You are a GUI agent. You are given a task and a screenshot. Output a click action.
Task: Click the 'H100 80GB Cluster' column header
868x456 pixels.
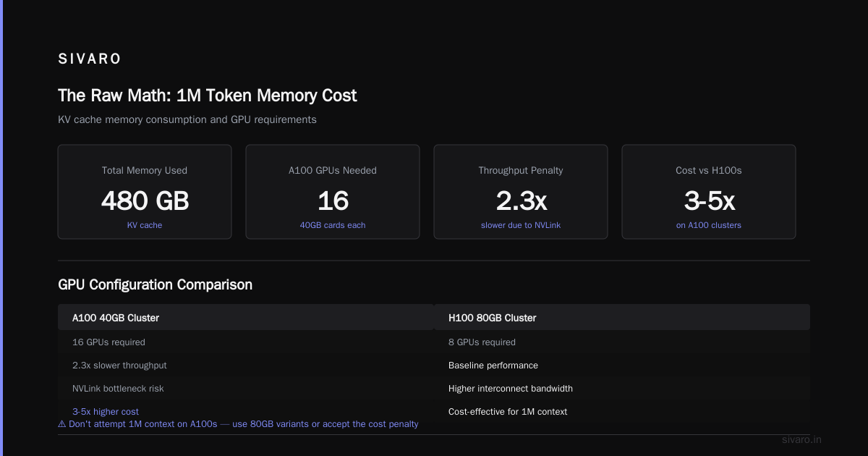tap(622, 318)
